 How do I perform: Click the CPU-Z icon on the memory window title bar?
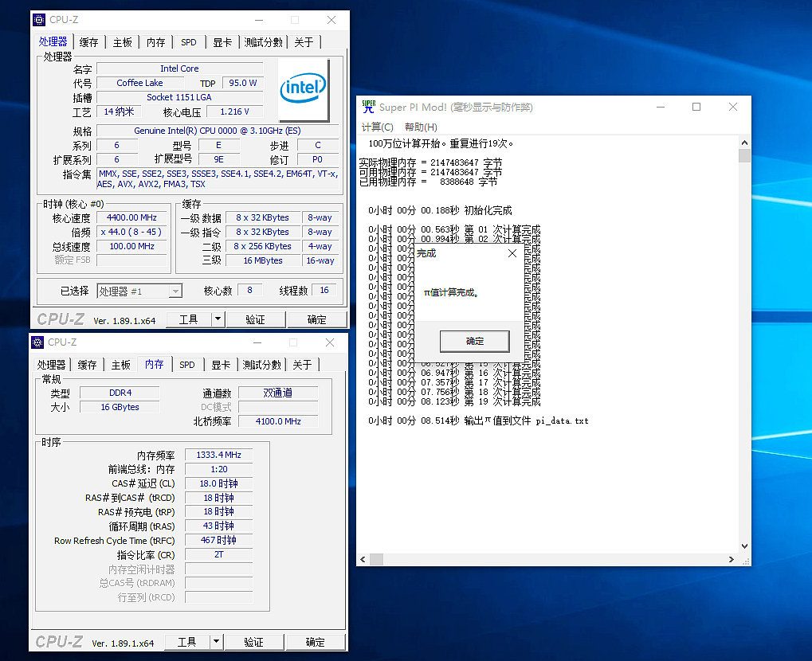(x=37, y=342)
